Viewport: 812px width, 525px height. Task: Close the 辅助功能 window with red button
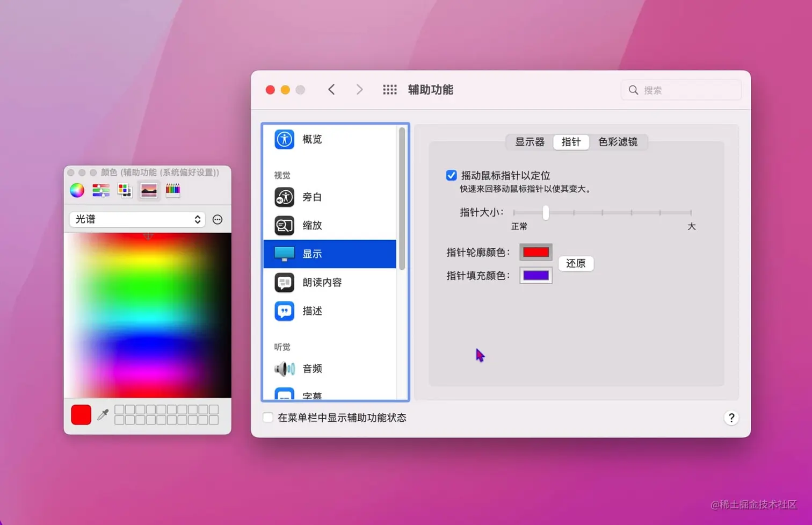pyautogui.click(x=270, y=90)
